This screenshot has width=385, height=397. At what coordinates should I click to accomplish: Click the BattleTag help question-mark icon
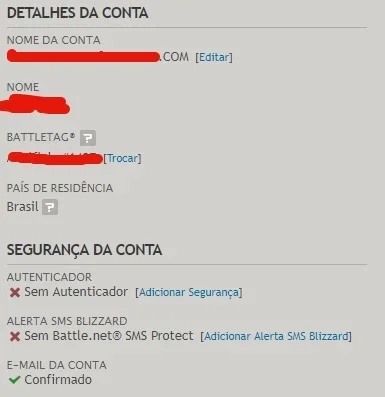pyautogui.click(x=88, y=138)
